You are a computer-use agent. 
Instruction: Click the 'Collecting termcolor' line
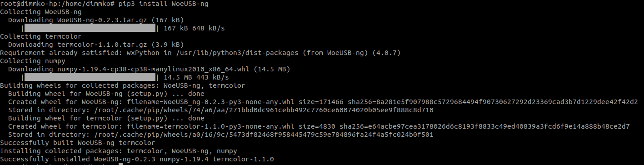click(40, 36)
